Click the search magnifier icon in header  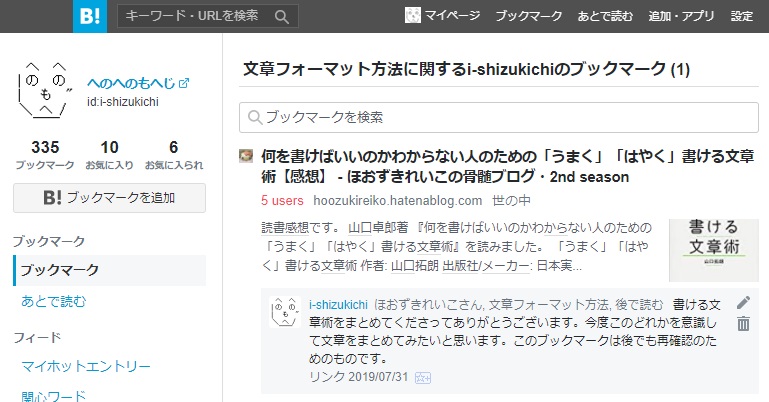pos(282,17)
